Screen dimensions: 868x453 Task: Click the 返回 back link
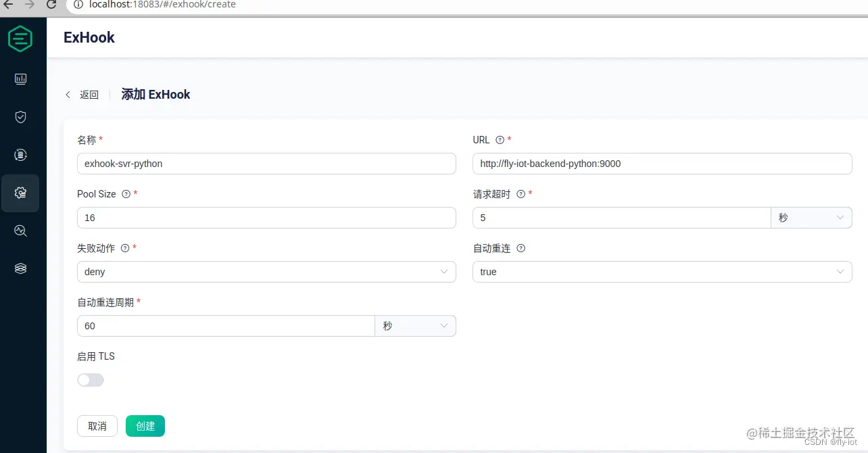(x=85, y=95)
